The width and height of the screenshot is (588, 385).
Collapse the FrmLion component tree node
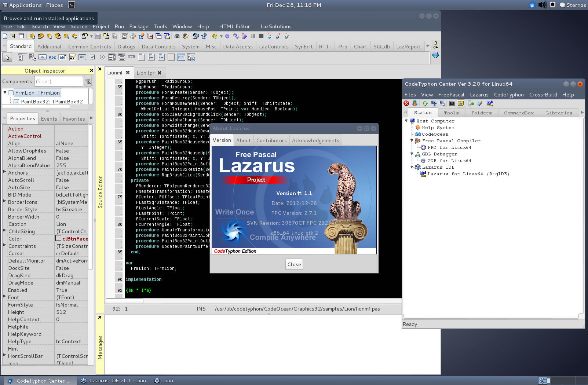(5, 93)
